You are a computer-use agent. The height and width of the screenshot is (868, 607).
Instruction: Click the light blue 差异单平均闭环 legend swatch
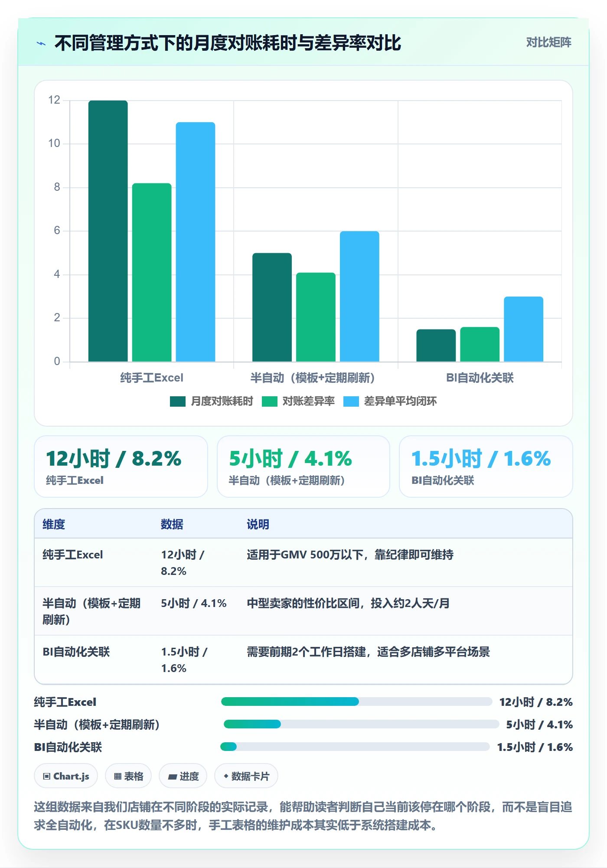(351, 401)
